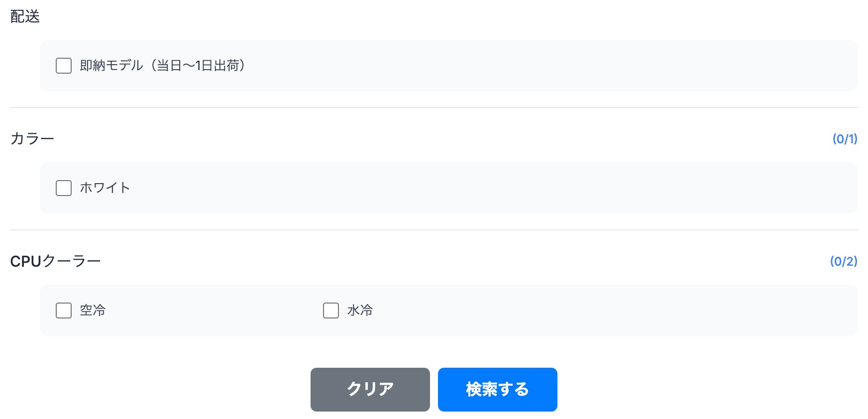The image size is (868, 419).
Task: Click the divider line between 配送 and カラー
Action: pos(434,107)
